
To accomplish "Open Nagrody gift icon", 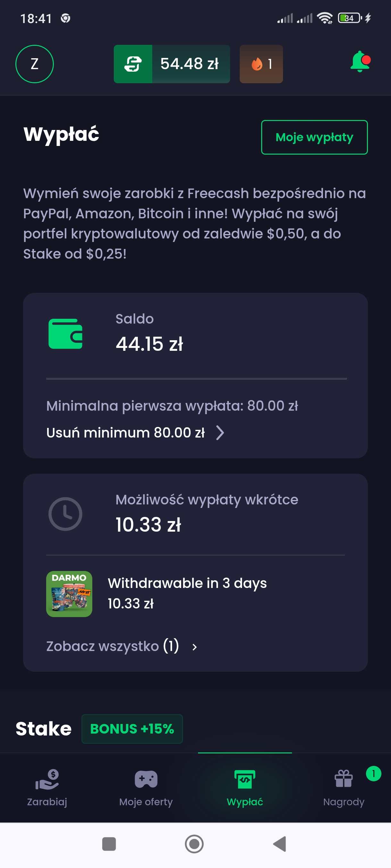I will pos(344,779).
